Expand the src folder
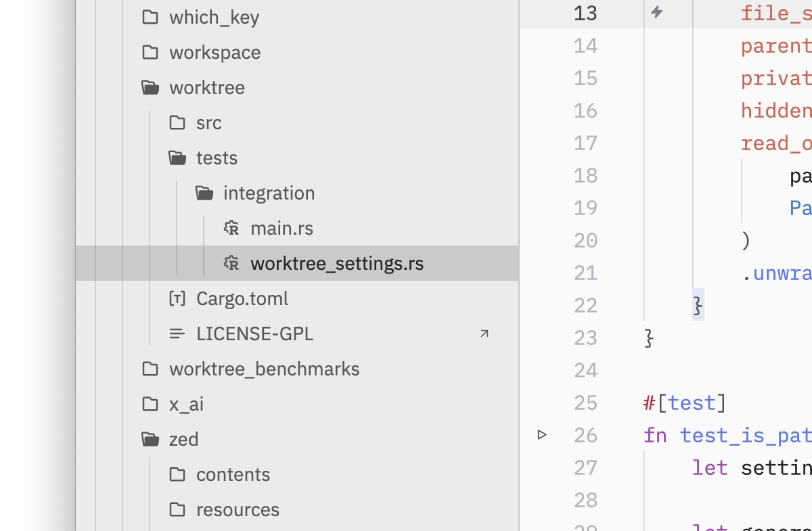 pos(208,122)
